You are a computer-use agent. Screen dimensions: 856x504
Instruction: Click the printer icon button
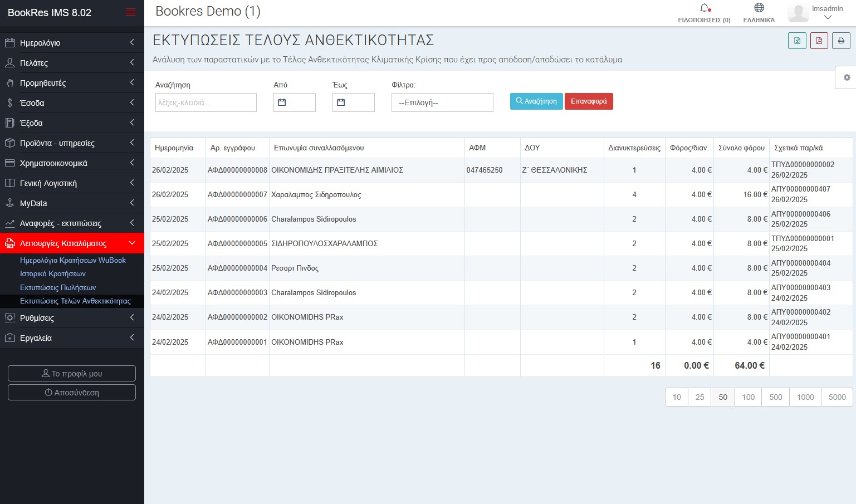[841, 41]
